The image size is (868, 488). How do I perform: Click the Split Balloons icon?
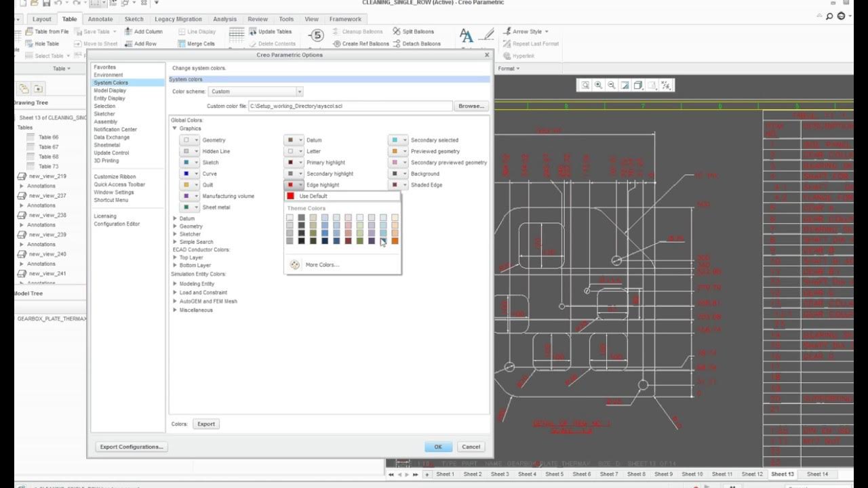click(x=397, y=32)
